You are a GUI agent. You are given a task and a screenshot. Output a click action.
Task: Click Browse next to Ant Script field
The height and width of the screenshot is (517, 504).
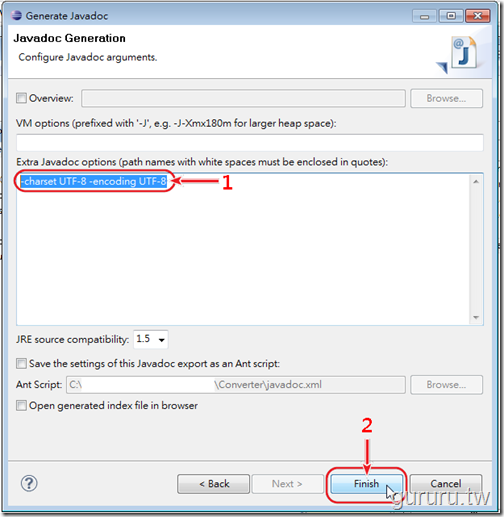(446, 385)
